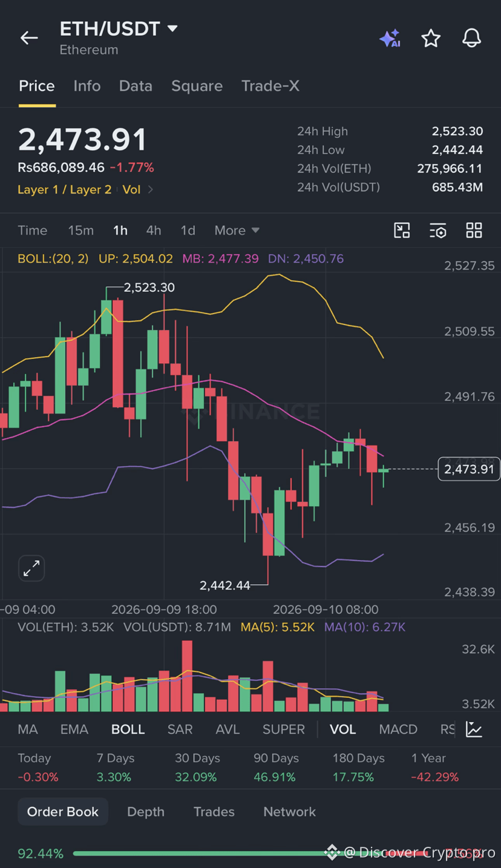Open chart drawing tools icon
Viewport: 501px width, 868px height.
(402, 230)
